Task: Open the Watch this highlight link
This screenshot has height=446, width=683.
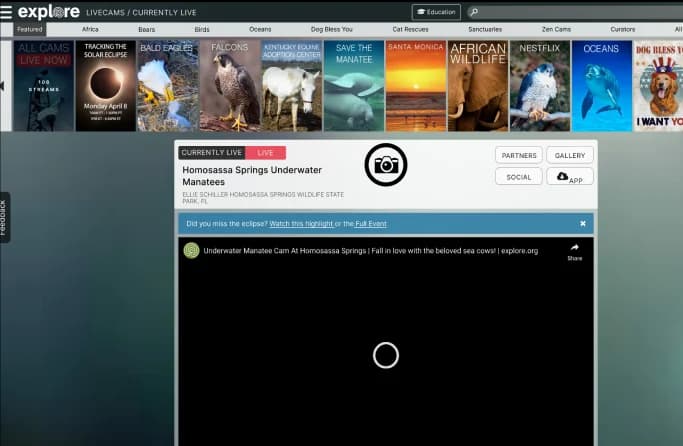Action: pos(301,223)
